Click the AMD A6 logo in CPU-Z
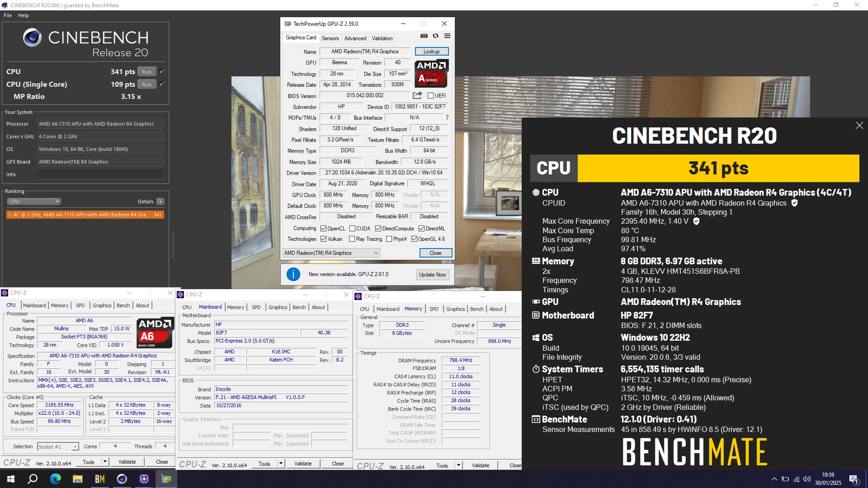The image size is (868, 488). [x=155, y=333]
